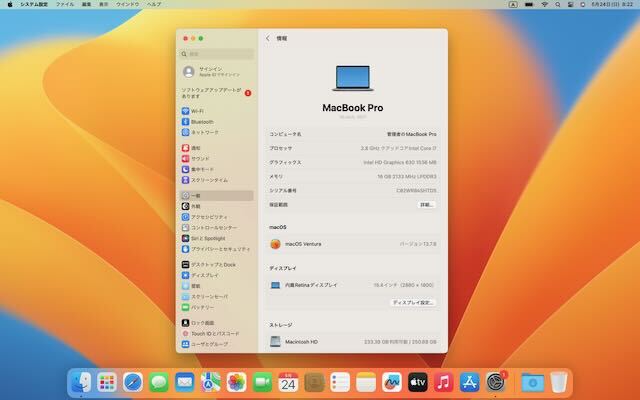This screenshot has height=400, width=640.
Task: Click the serial number value
Action: pos(416,190)
